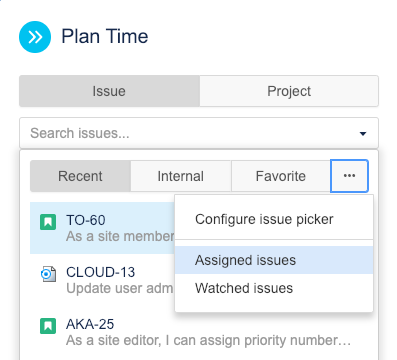Click the green story icon for AKA-25

point(48,326)
